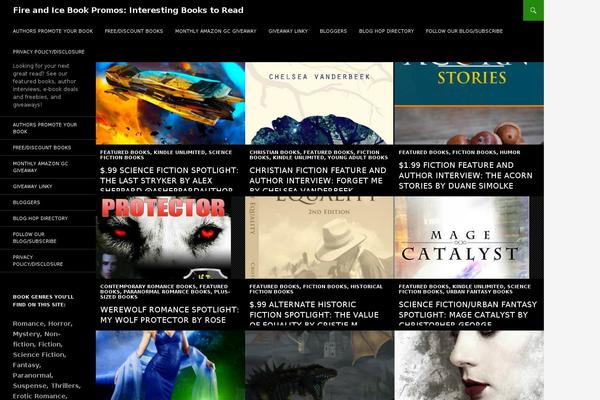Click sidebar link Free/Discount Books

42,147
